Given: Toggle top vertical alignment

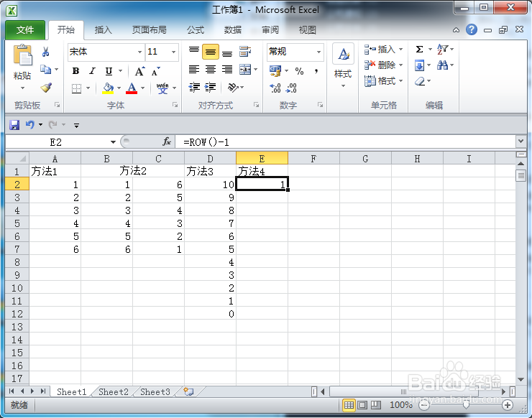Looking at the screenshot, I should [x=194, y=51].
